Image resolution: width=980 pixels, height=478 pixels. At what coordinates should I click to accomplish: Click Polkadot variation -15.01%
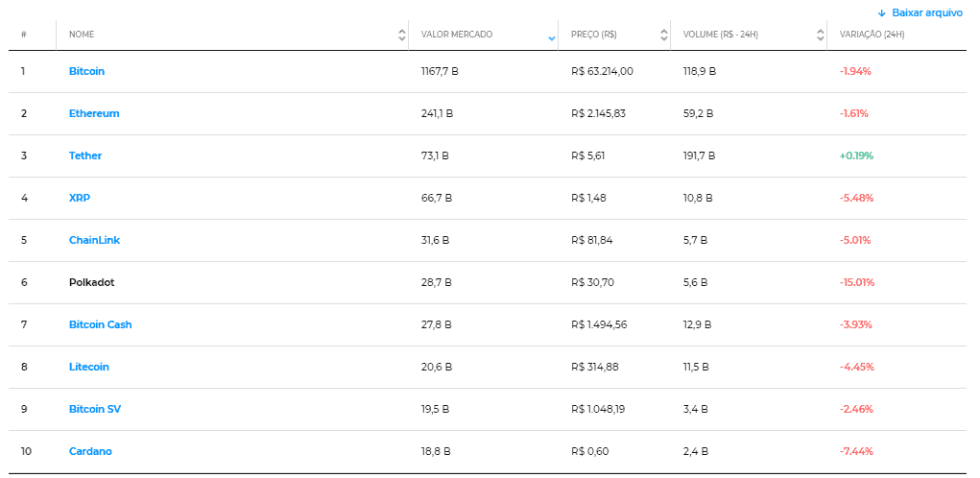tap(857, 282)
